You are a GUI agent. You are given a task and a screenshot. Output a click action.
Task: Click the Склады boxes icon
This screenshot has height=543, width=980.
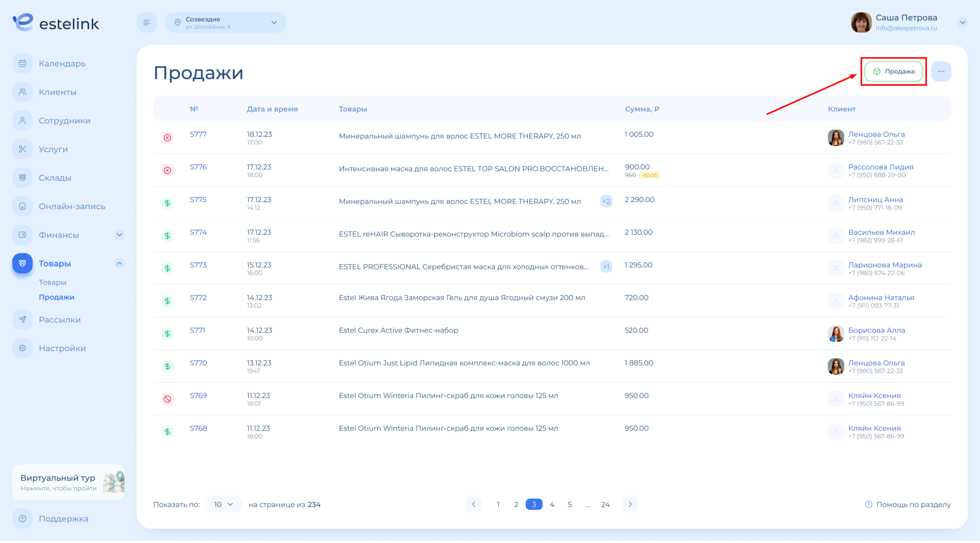tap(22, 178)
